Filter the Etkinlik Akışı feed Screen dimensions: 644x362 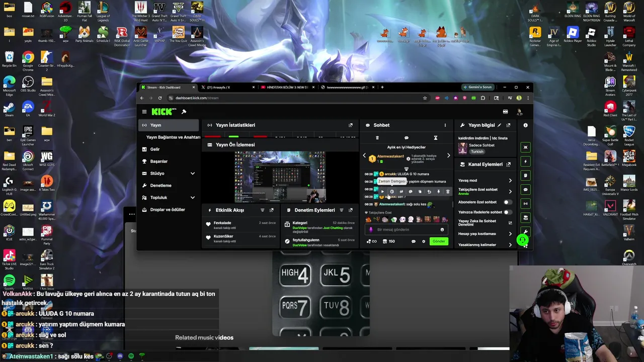pos(262,210)
